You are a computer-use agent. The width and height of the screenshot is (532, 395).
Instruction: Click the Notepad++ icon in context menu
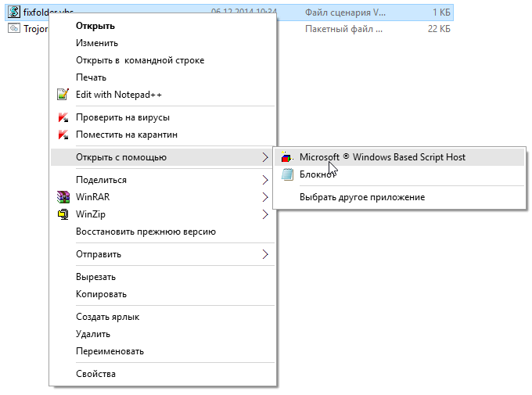pos(63,94)
